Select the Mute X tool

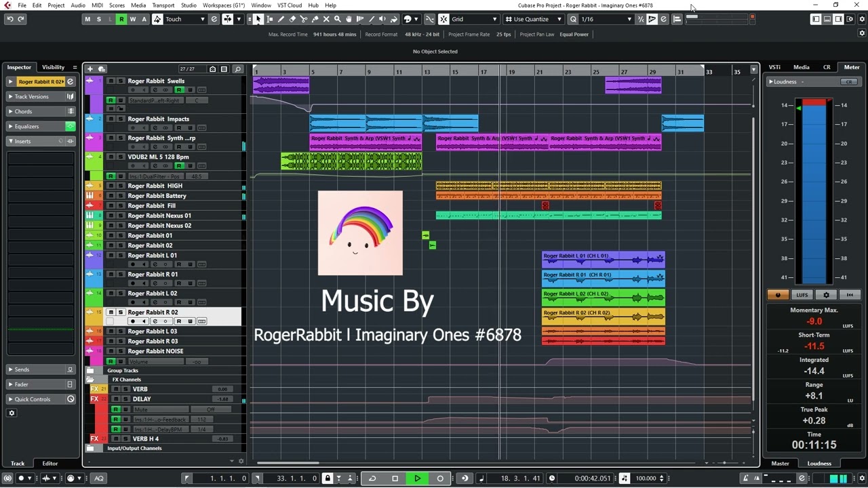coord(326,19)
